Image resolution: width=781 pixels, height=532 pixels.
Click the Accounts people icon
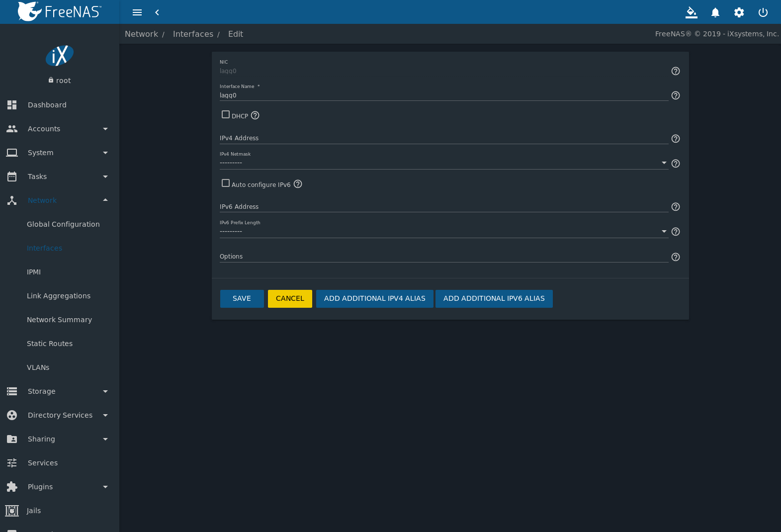coord(12,129)
